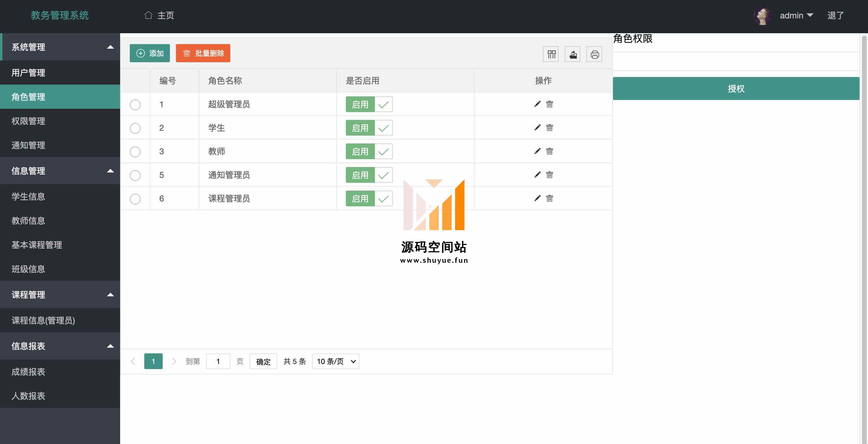Go to previous page arrow in pagination
Viewport: 868px width, 444px height.
pyautogui.click(x=133, y=362)
